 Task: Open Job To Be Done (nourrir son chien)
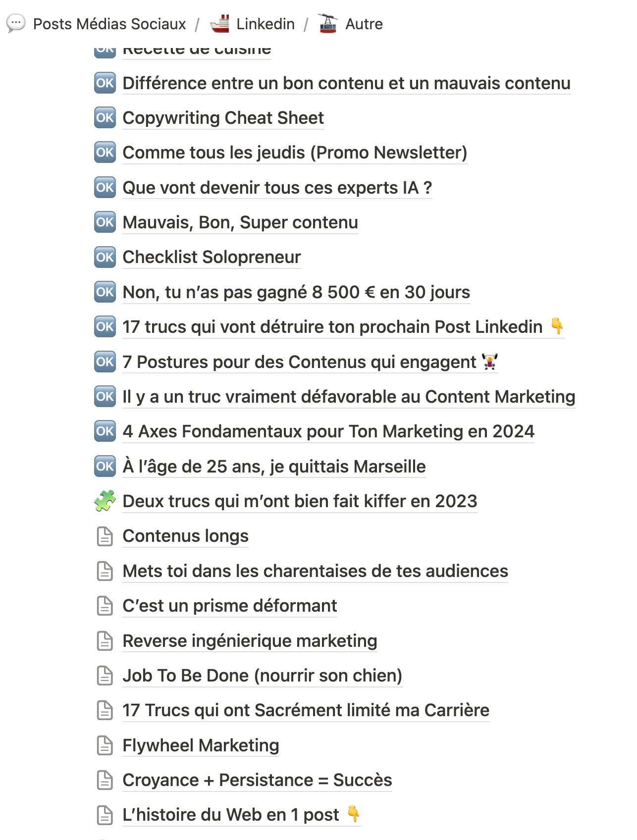pos(262,675)
